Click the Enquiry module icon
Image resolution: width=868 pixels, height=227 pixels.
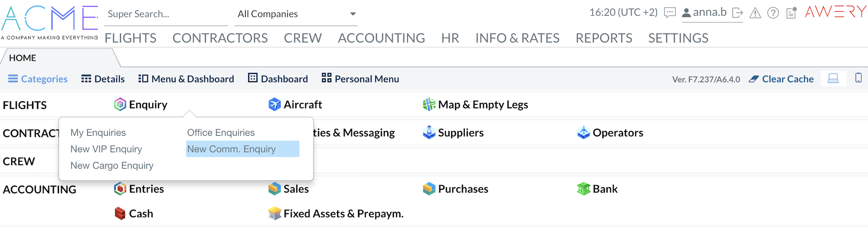120,104
